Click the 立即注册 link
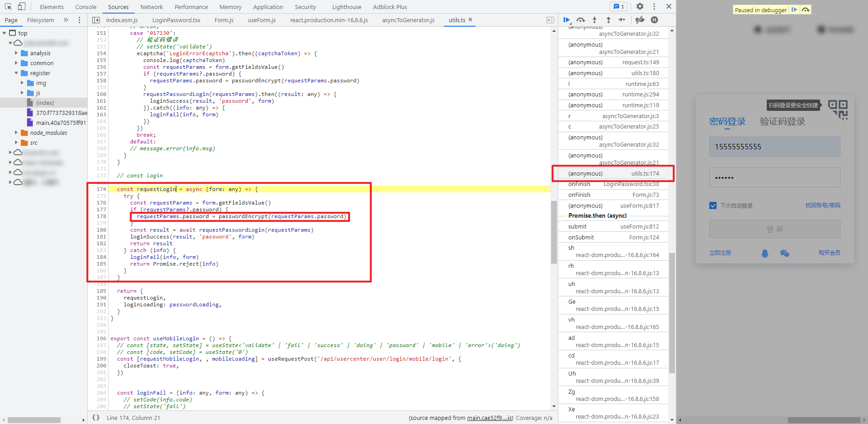 (720, 253)
